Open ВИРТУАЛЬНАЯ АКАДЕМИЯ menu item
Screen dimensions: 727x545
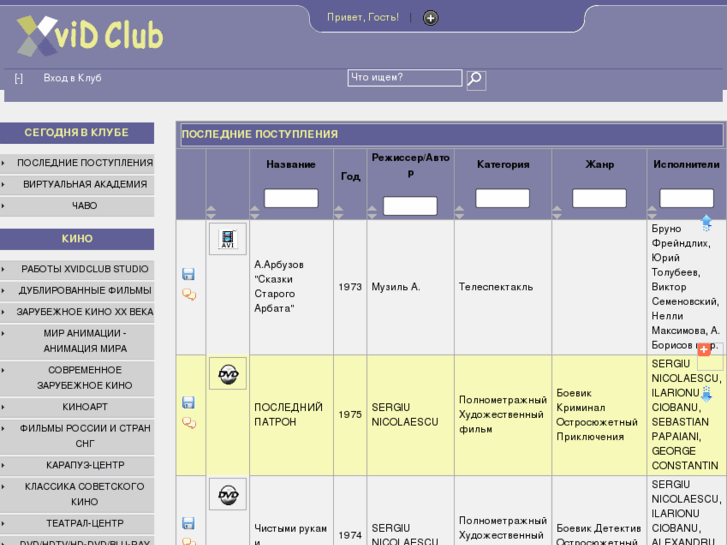pos(77,184)
